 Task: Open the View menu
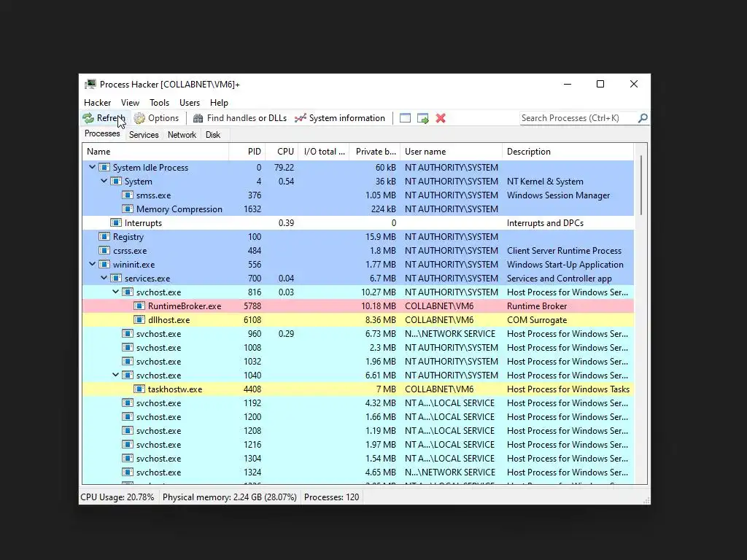(x=130, y=102)
